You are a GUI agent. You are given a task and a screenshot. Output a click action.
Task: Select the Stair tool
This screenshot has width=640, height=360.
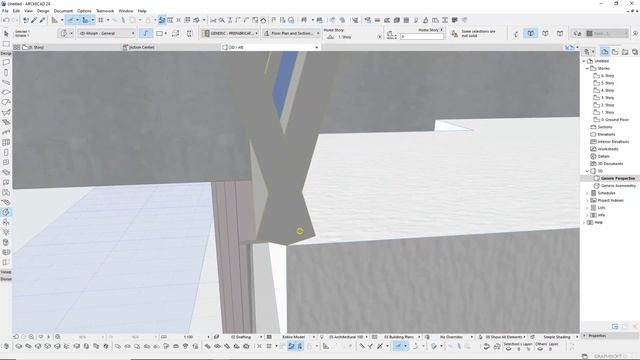pyautogui.click(x=6, y=122)
